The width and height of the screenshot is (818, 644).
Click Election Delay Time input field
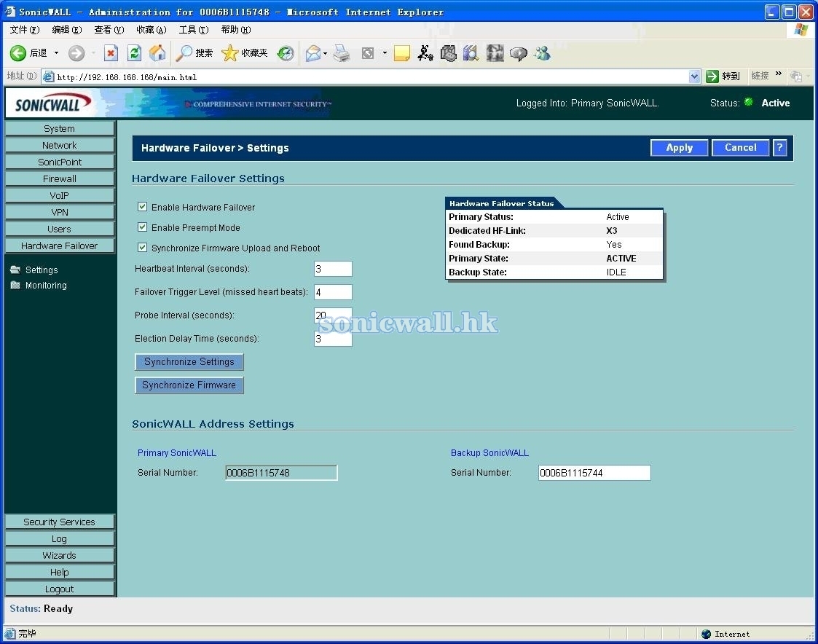point(333,339)
